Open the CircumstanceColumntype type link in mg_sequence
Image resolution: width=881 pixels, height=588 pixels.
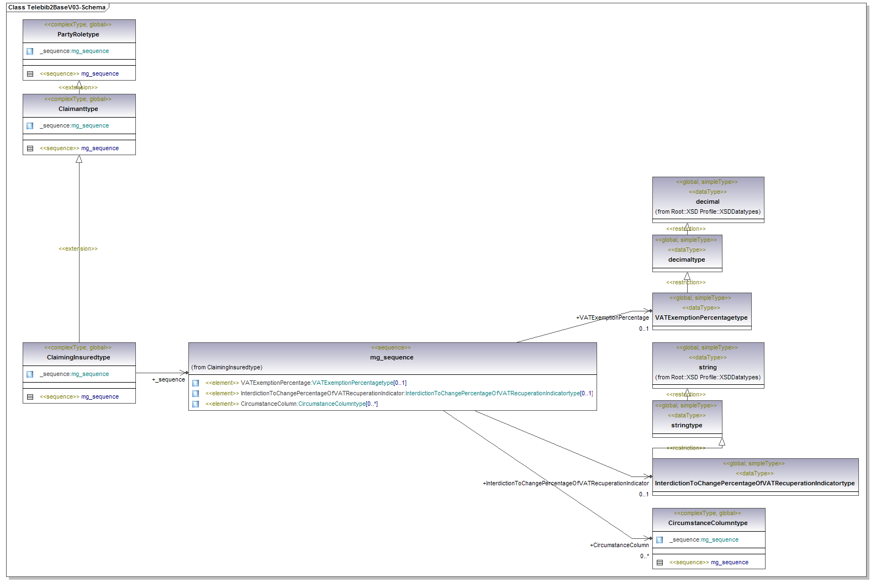click(x=331, y=404)
